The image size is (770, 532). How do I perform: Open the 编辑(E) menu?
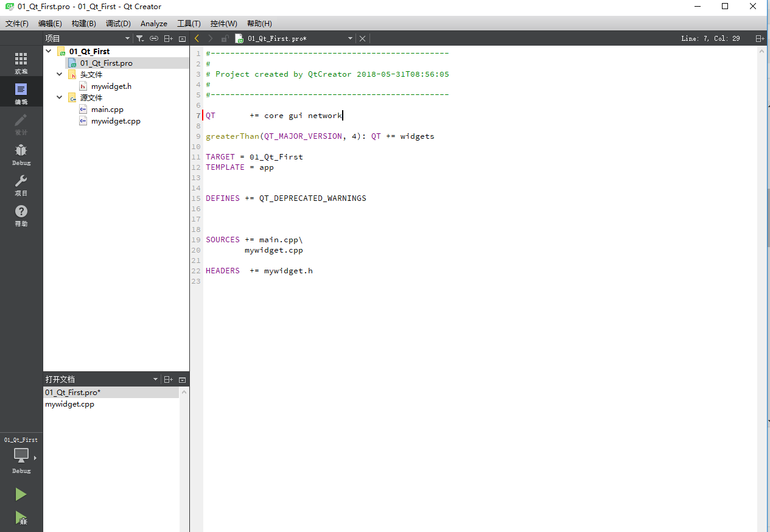pyautogui.click(x=50, y=24)
